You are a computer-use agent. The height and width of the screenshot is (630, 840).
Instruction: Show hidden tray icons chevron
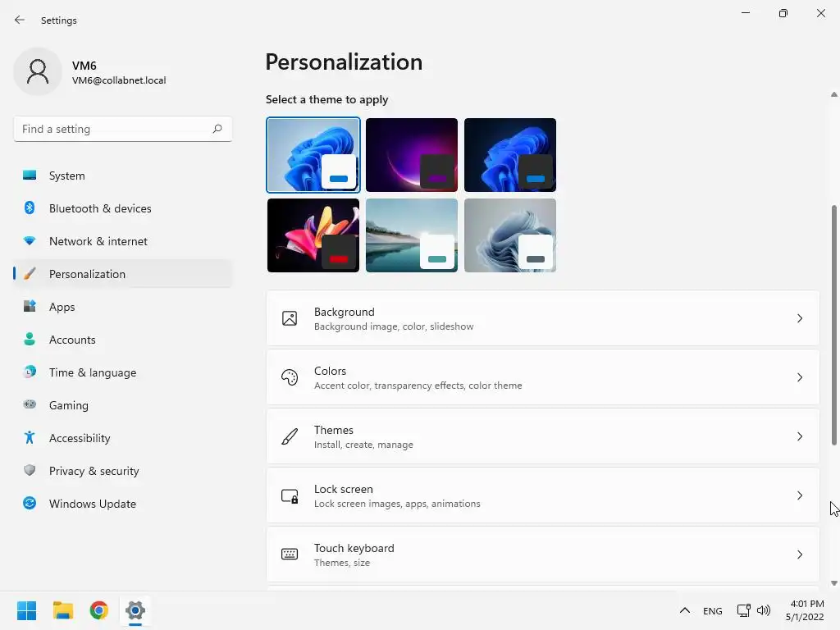[x=685, y=610]
